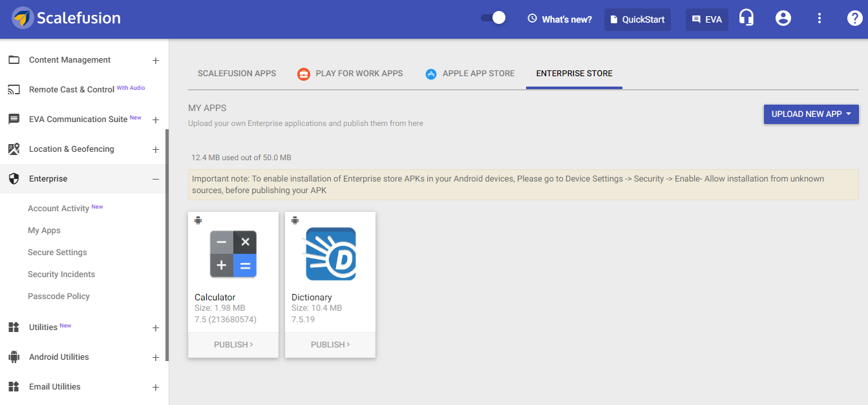868x405 pixels.
Task: Switch to Apple App Store tab
Action: coord(470,74)
